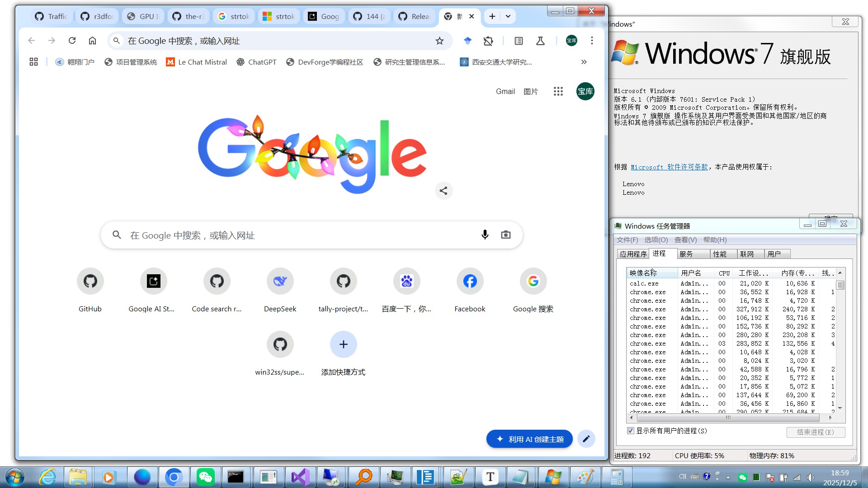Click the voice search microphone icon
868x488 pixels.
tap(485, 235)
